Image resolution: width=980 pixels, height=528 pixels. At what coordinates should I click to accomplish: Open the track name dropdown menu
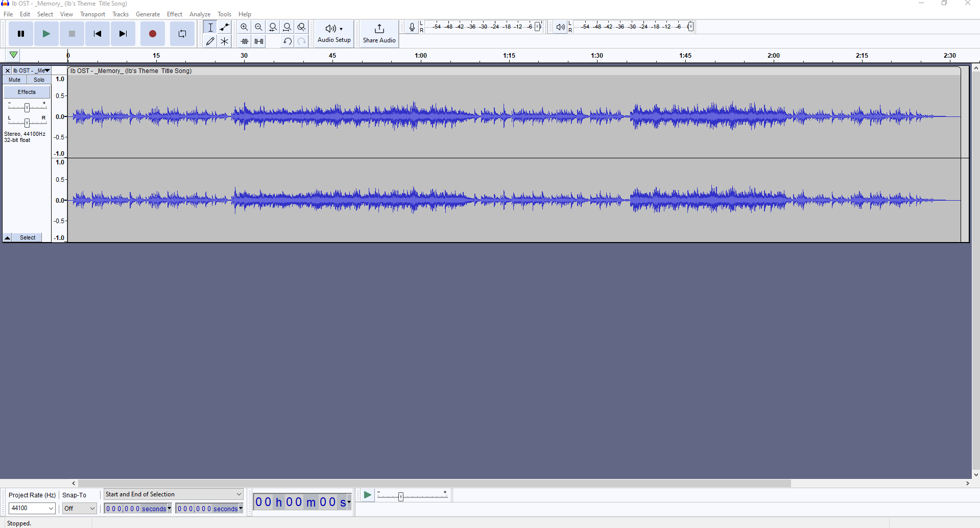click(32, 71)
